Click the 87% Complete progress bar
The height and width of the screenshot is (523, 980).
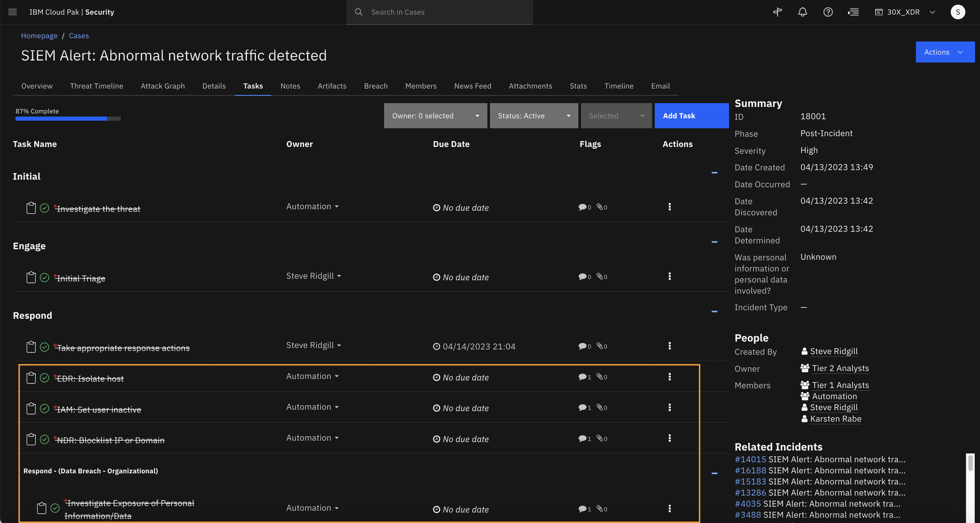pyautogui.click(x=68, y=119)
